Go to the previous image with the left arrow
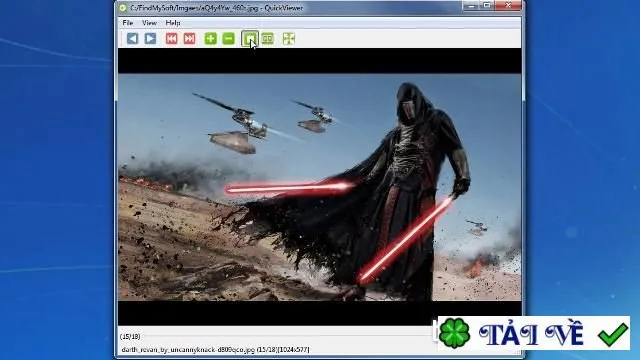 132,39
